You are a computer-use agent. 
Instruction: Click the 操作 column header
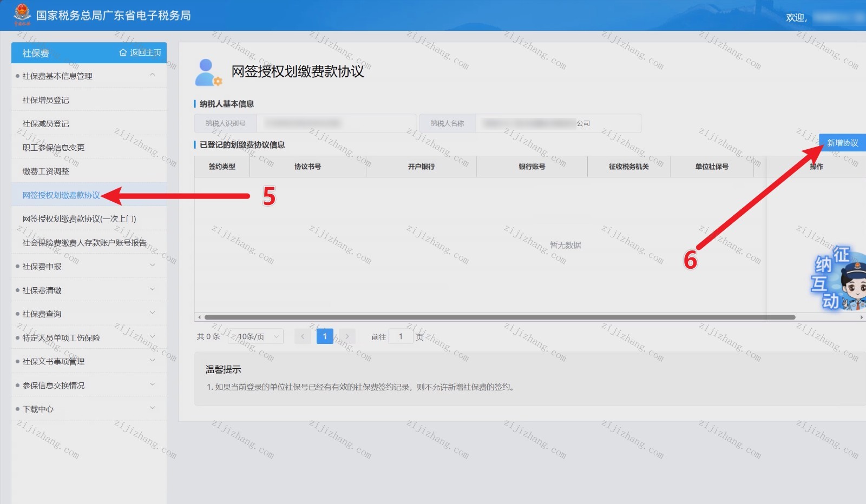pos(816,167)
